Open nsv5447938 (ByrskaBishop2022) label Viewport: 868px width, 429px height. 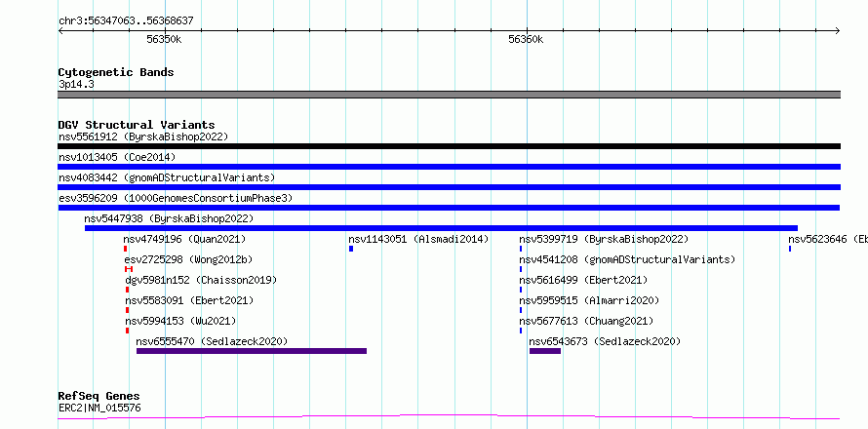(x=169, y=218)
